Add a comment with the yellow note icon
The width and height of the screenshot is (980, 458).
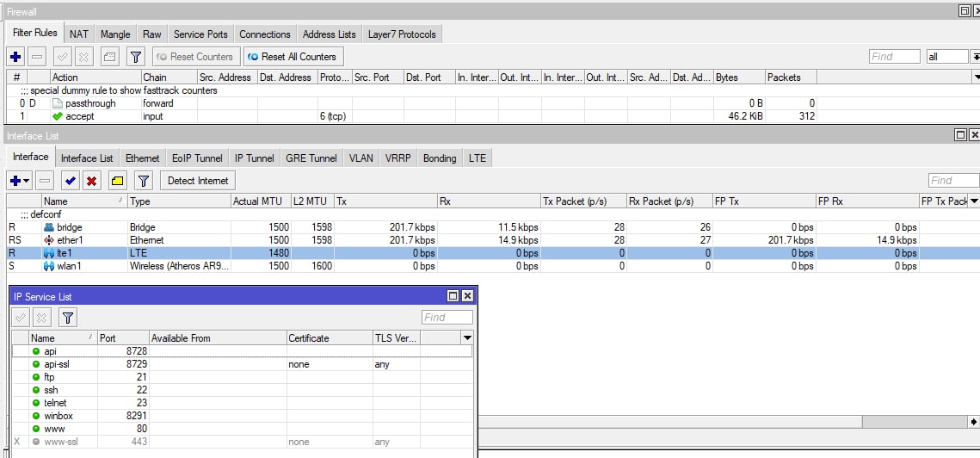pos(118,181)
